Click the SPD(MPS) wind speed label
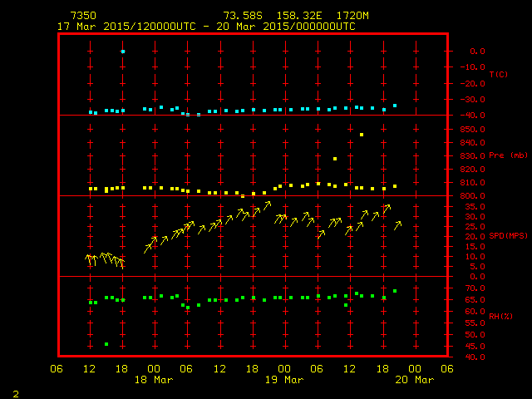 pos(504,236)
